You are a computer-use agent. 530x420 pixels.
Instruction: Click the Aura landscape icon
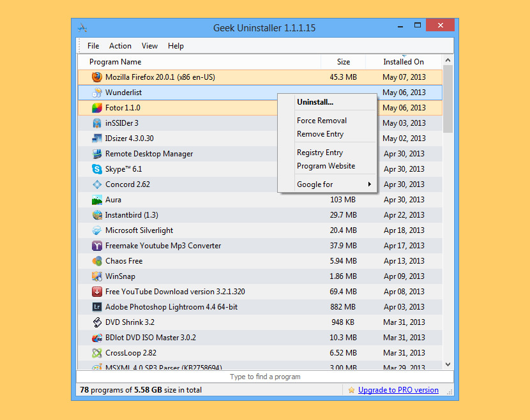click(x=97, y=200)
